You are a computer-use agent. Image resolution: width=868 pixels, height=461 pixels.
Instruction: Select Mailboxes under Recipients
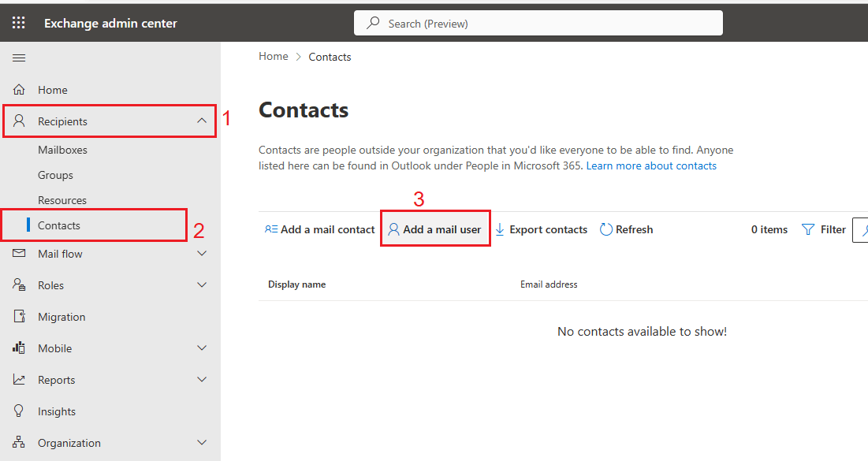point(62,150)
